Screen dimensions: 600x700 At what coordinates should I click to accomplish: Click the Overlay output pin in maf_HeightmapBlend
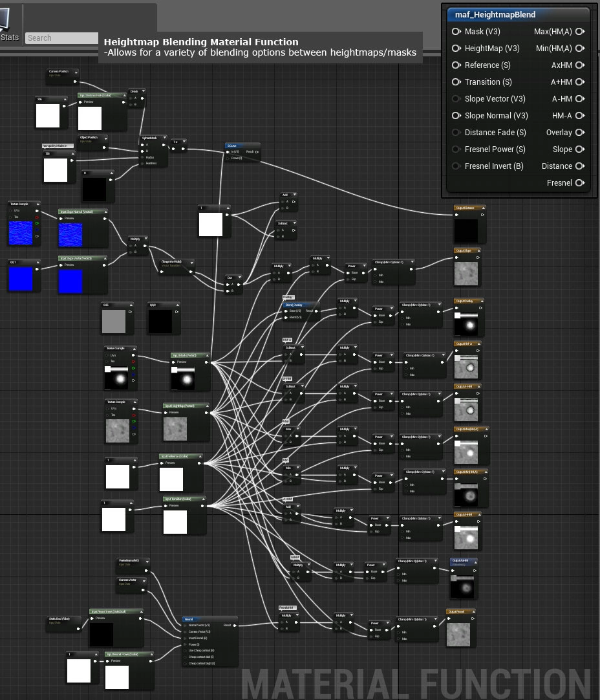tap(580, 133)
